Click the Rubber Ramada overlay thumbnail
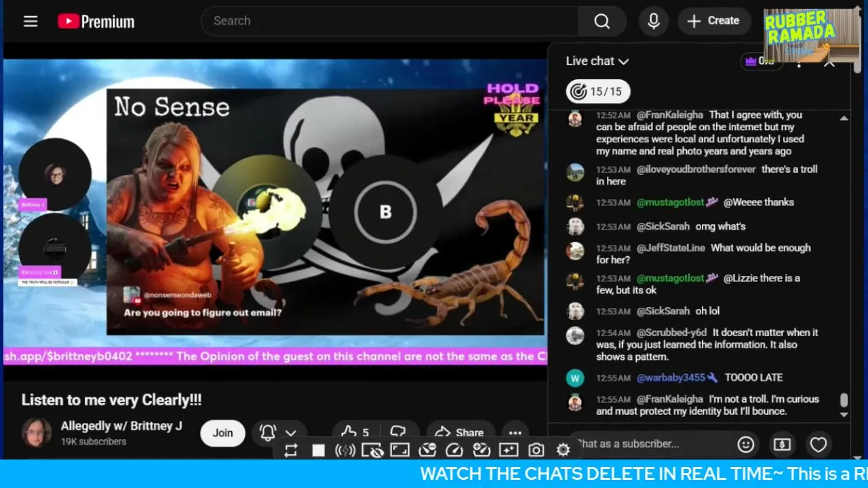 810,35
